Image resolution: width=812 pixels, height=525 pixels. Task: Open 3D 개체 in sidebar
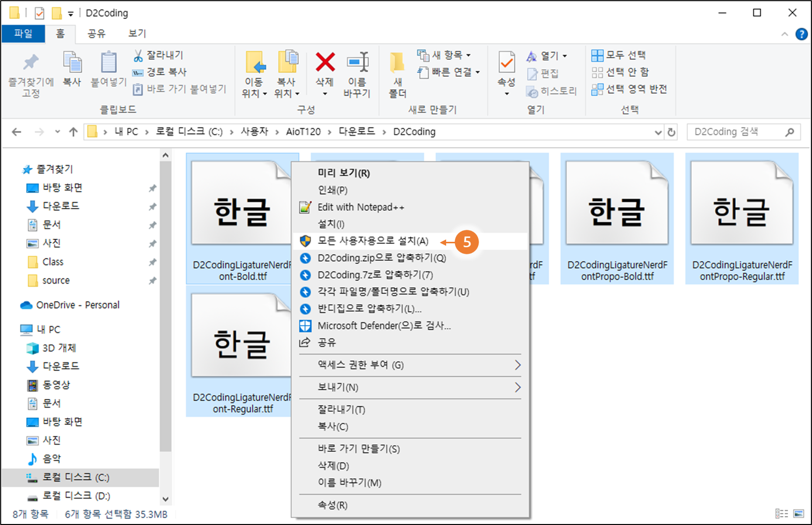click(x=51, y=348)
